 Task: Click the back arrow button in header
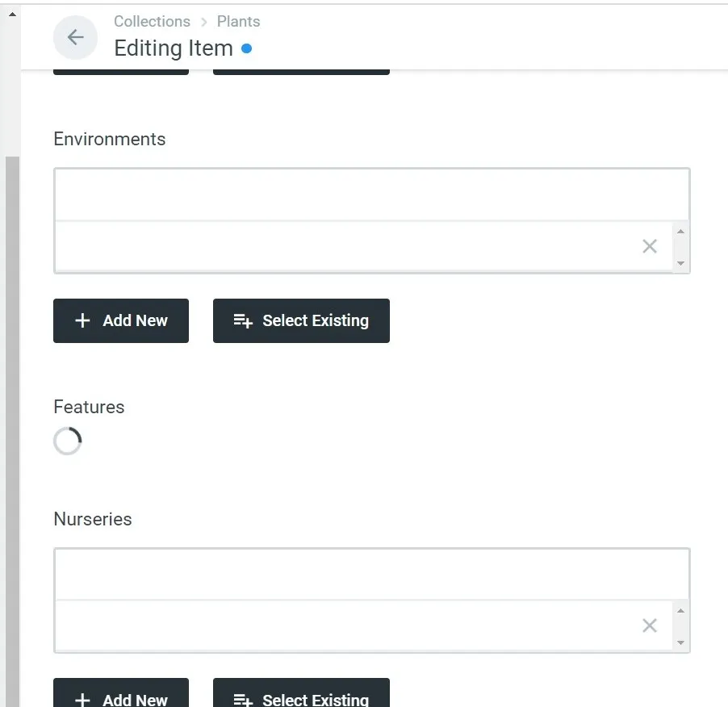coord(75,37)
